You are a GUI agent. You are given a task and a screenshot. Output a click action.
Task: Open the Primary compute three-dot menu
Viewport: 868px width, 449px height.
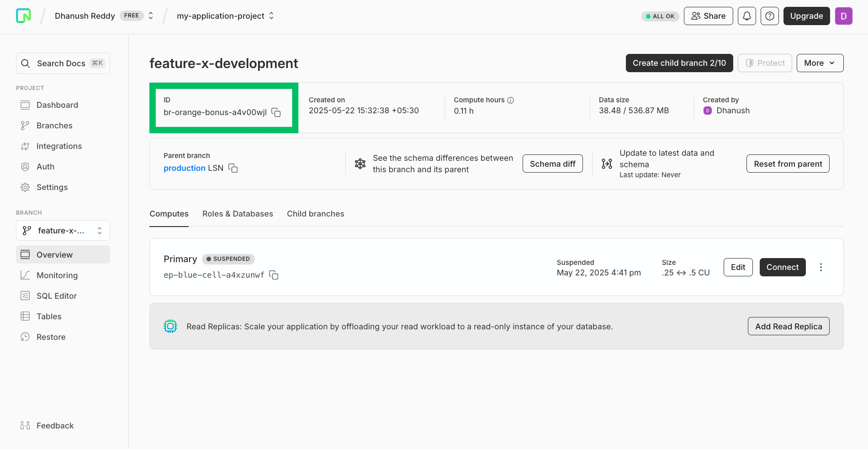(820, 267)
